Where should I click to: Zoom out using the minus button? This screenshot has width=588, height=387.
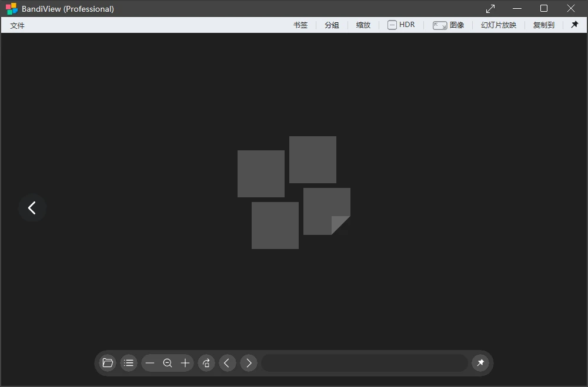point(150,363)
